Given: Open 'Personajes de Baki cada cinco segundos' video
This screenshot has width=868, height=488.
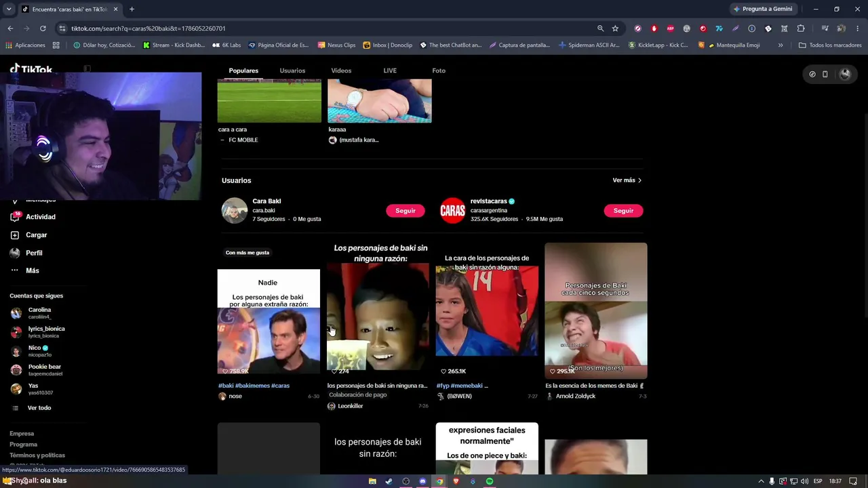Looking at the screenshot, I should point(596,310).
